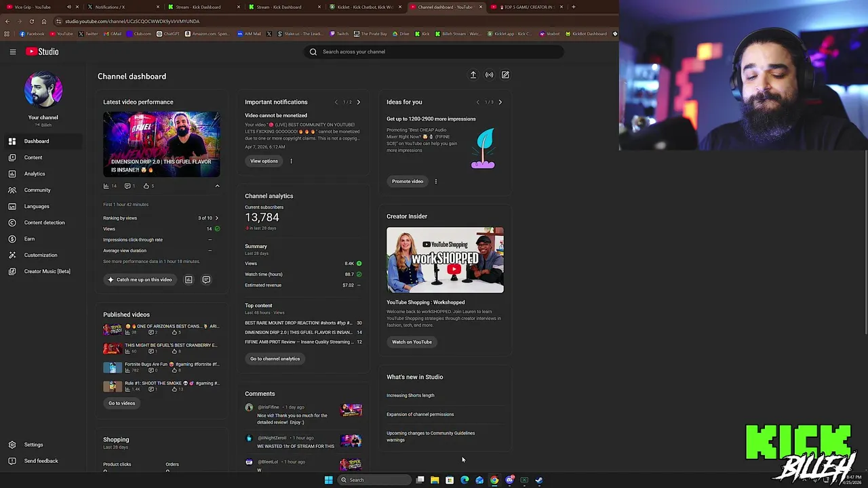
Task: Open a new browser tab with plus
Action: (574, 7)
